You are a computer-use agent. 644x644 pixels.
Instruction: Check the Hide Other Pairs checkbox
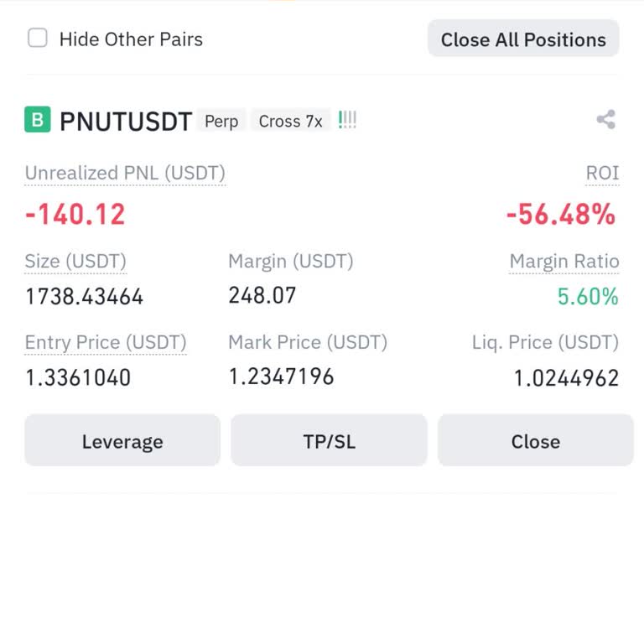pyautogui.click(x=38, y=39)
